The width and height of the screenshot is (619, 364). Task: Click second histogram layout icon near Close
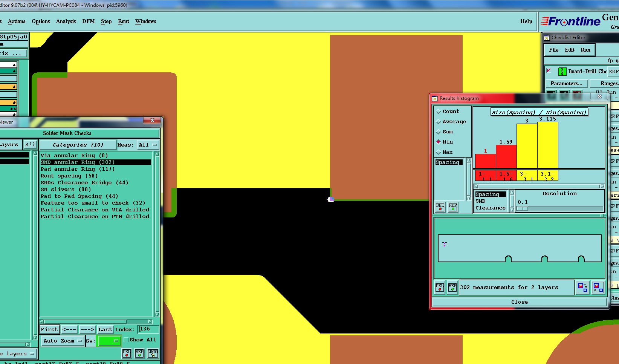pyautogui.click(x=598, y=288)
